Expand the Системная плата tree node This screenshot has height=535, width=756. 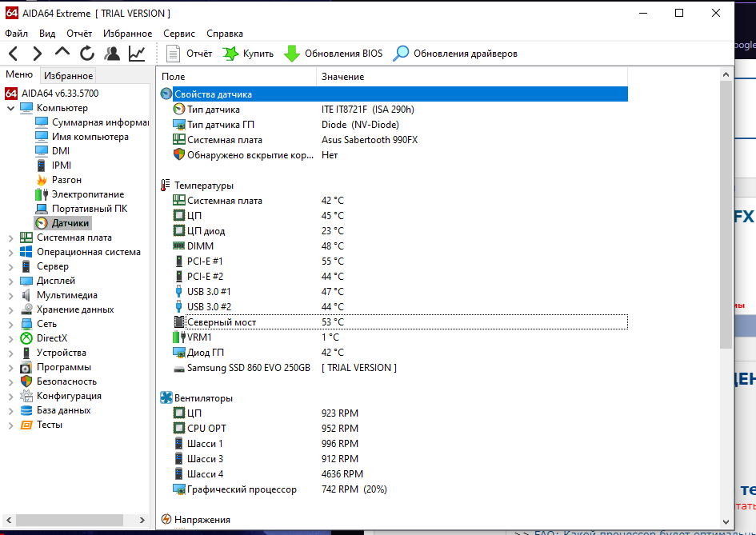(x=10, y=238)
